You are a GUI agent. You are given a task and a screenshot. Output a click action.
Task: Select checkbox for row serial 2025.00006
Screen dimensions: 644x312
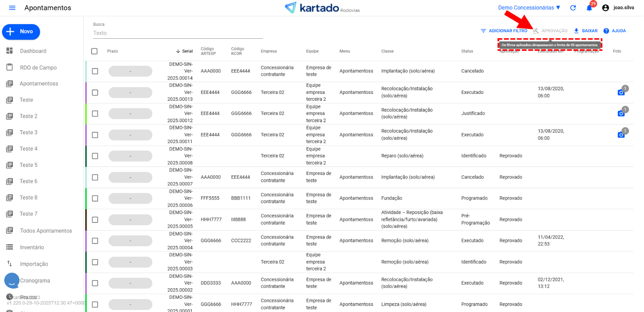tap(95, 198)
